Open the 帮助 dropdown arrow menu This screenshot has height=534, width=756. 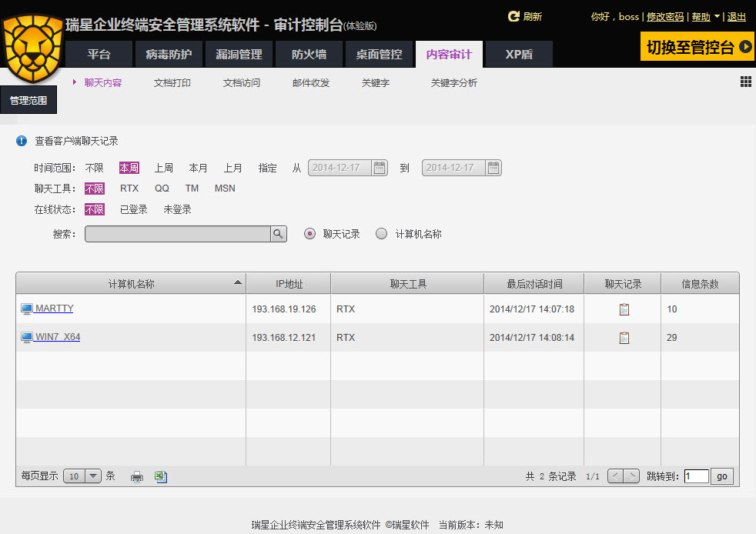click(717, 16)
